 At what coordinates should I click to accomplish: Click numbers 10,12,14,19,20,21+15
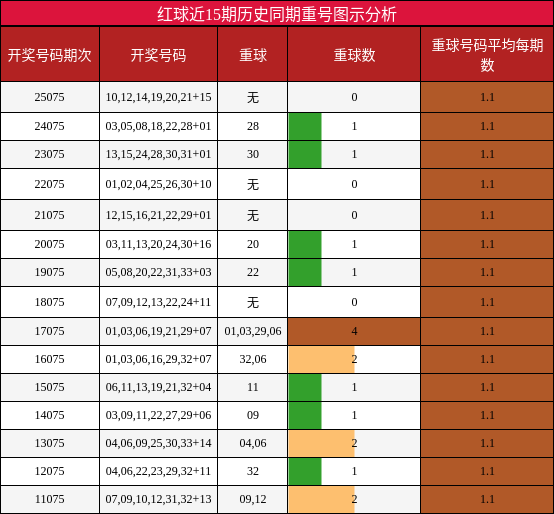158,97
